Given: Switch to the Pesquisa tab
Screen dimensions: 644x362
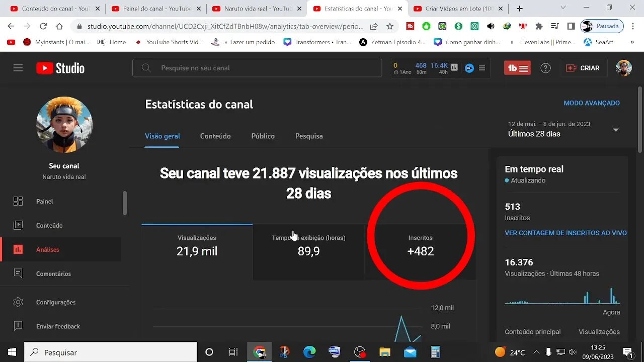Looking at the screenshot, I should pos(309,136).
